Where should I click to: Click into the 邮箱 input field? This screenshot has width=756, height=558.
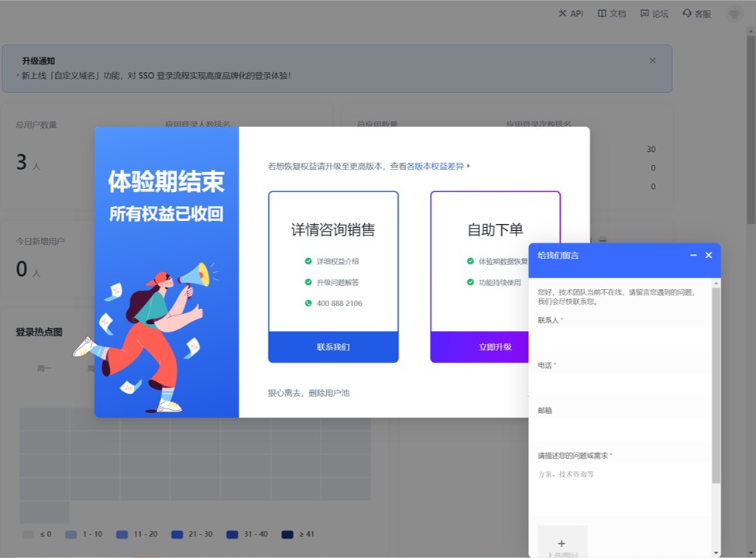coord(622,429)
